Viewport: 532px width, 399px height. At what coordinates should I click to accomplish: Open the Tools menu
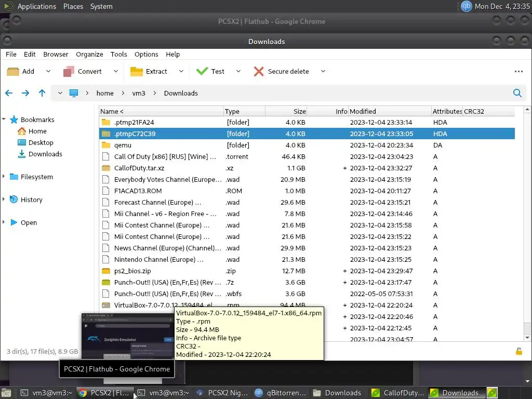click(x=119, y=54)
